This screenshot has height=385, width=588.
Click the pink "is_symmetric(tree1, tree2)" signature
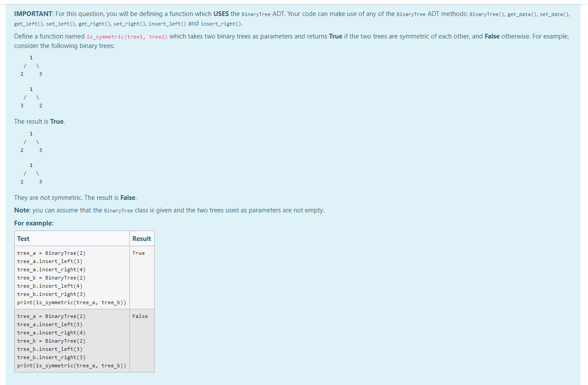coord(127,37)
